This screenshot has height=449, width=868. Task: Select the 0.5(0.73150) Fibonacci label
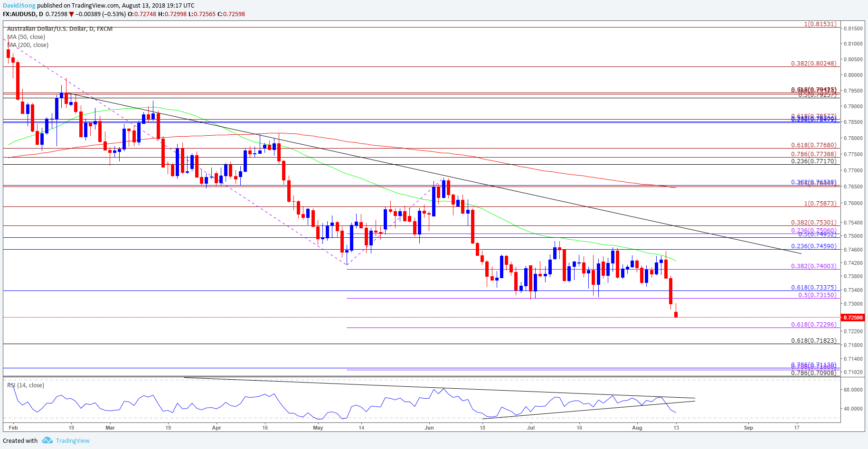(x=817, y=295)
